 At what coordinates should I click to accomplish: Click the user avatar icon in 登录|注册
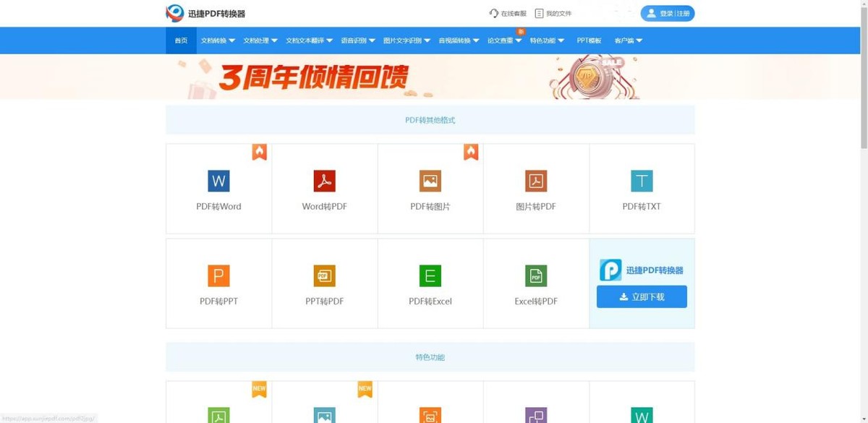tap(651, 13)
